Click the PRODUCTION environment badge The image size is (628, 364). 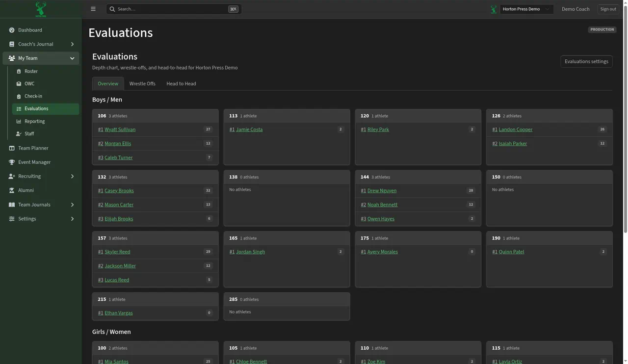pos(602,29)
